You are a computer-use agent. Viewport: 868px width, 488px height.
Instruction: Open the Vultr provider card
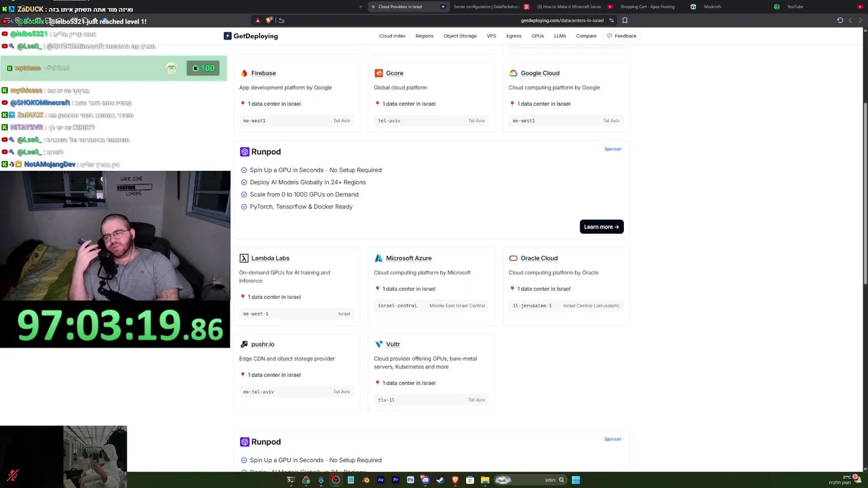coord(431,372)
